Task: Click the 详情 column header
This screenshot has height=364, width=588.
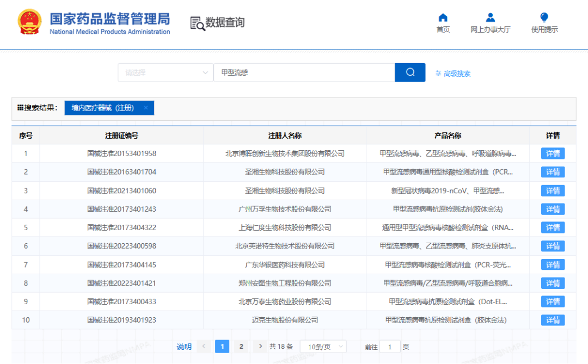Action: click(x=553, y=135)
